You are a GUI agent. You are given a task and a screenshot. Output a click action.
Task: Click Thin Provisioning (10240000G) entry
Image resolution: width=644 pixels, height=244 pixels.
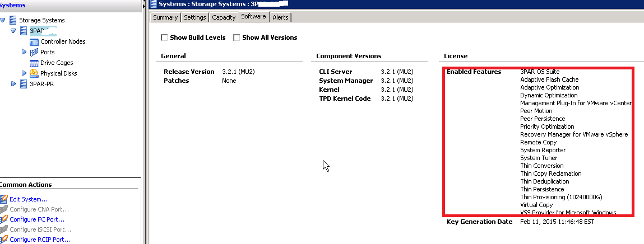click(x=562, y=197)
